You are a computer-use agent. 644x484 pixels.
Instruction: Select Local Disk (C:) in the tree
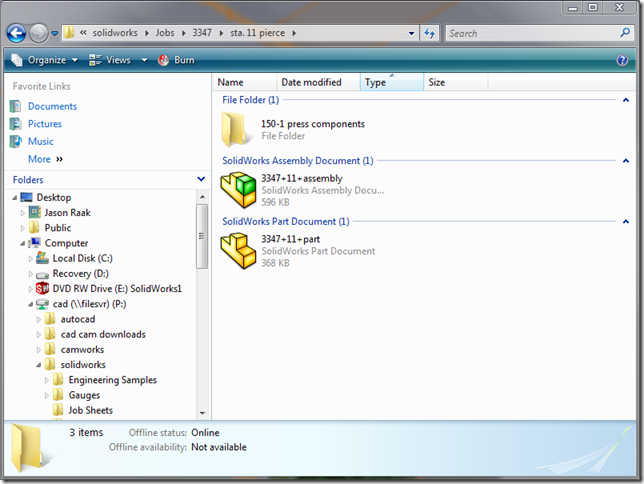82,258
